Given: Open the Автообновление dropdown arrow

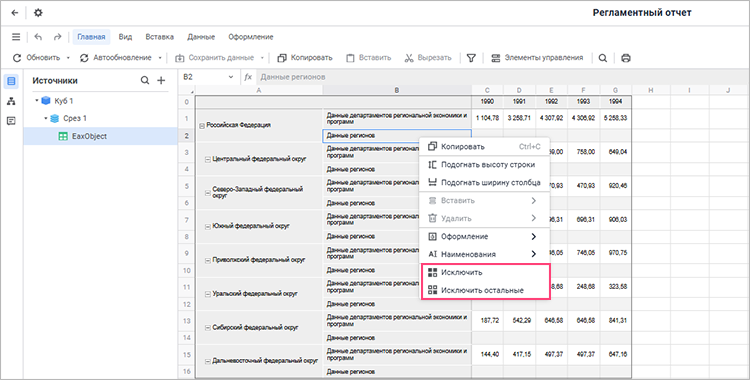Looking at the screenshot, I should point(160,58).
